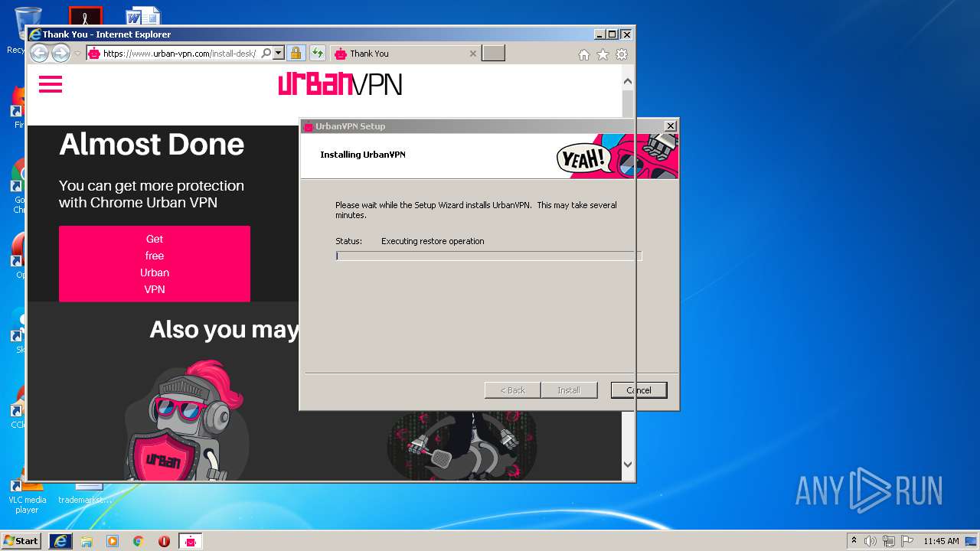Viewport: 980px width, 551px height.
Task: Open the VLC media player desktop shortcut
Action: click(28, 490)
